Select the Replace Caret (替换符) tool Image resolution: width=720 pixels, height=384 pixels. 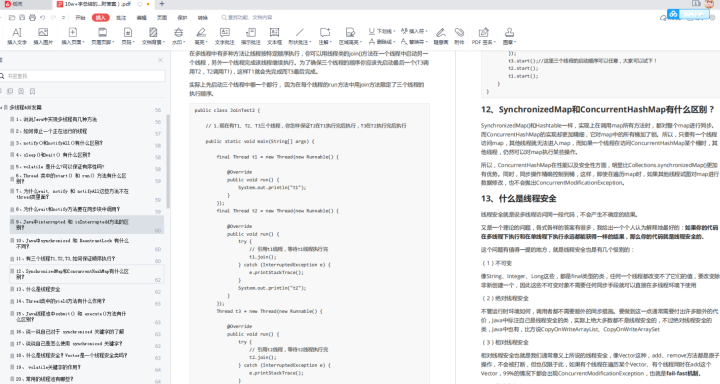coord(414,41)
